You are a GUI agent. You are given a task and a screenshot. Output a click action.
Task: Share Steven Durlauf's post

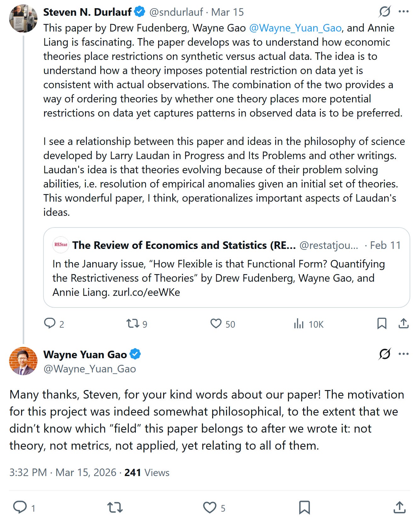pyautogui.click(x=403, y=324)
